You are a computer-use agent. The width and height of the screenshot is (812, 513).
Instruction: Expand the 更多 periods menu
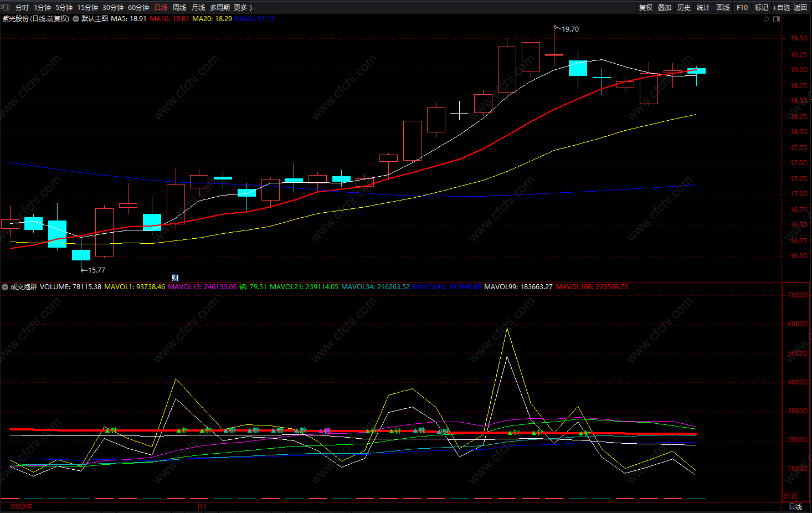coord(243,8)
